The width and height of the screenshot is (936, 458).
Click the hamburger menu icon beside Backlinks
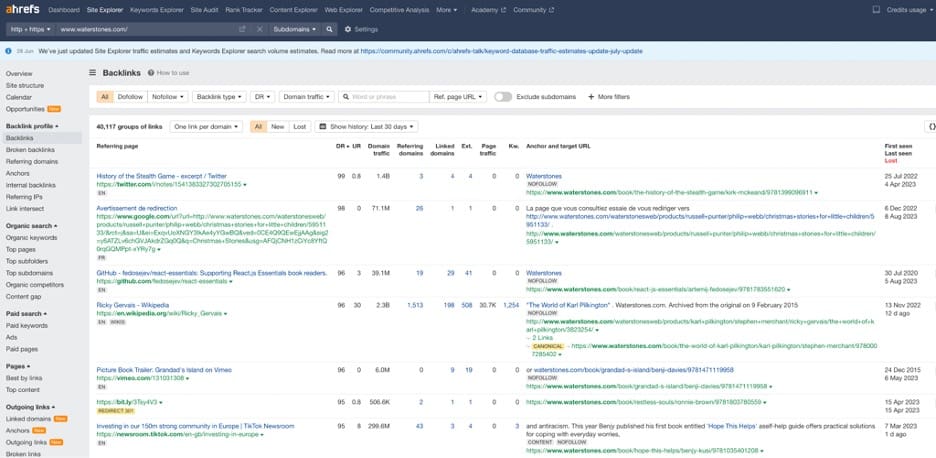(x=93, y=73)
